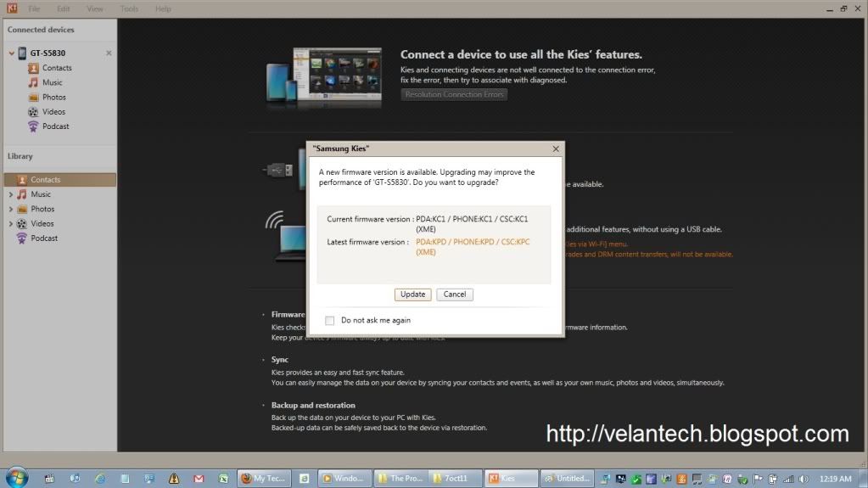Image resolution: width=868 pixels, height=488 pixels.
Task: Click the Library Podcast icon
Action: click(x=21, y=238)
